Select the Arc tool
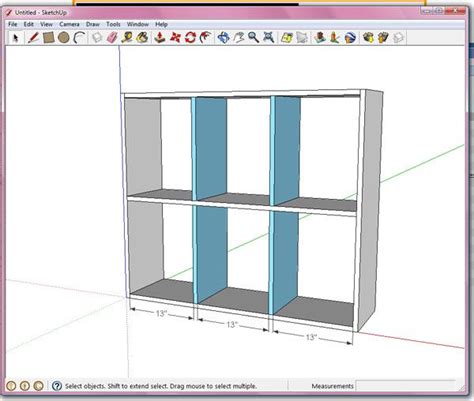474x401 pixels. tap(79, 38)
